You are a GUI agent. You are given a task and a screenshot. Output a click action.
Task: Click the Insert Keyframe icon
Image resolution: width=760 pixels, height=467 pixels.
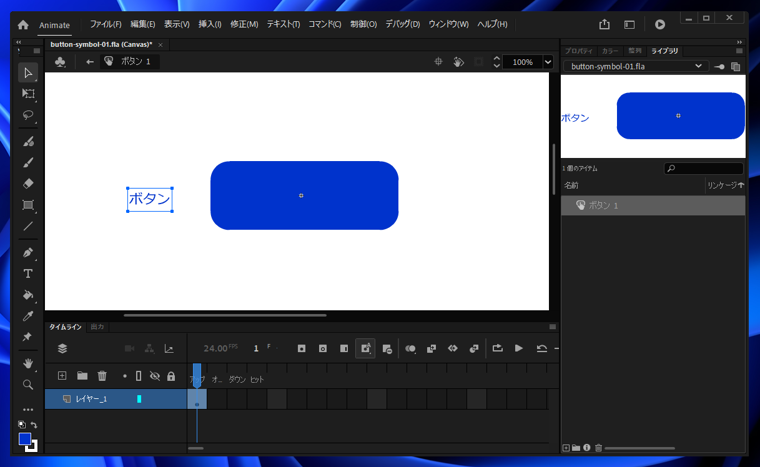coord(301,348)
